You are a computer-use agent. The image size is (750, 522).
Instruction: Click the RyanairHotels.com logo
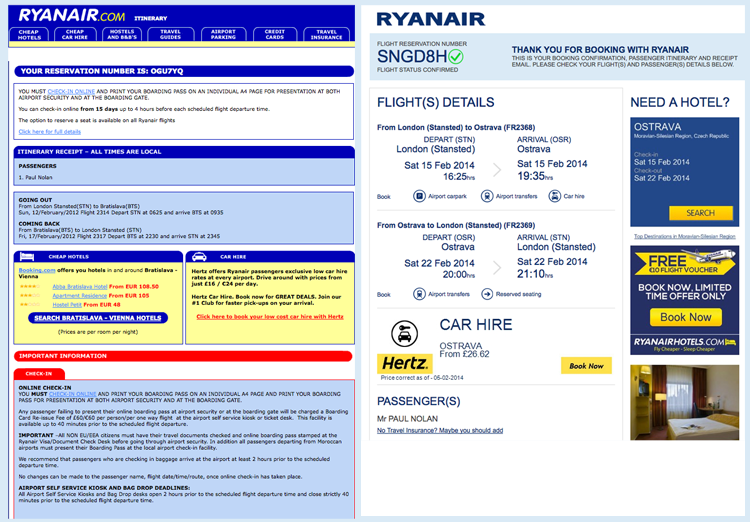(684, 344)
